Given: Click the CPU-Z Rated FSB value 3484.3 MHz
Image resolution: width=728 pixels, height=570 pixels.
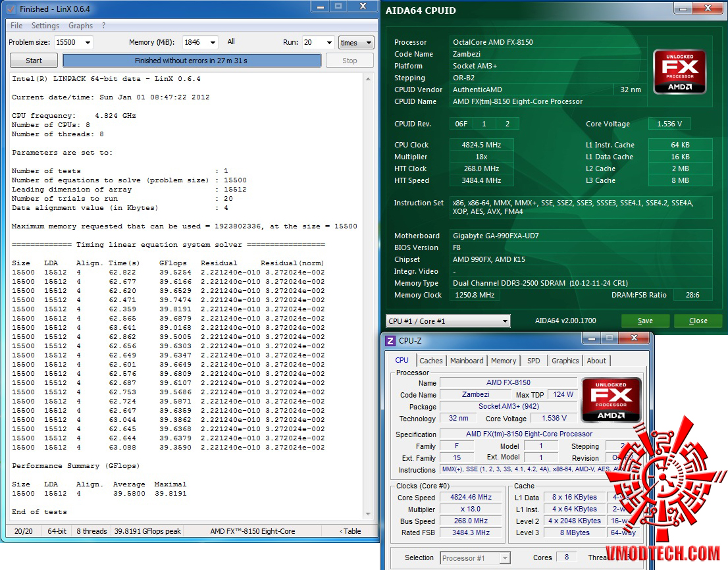Looking at the screenshot, I should (x=471, y=533).
